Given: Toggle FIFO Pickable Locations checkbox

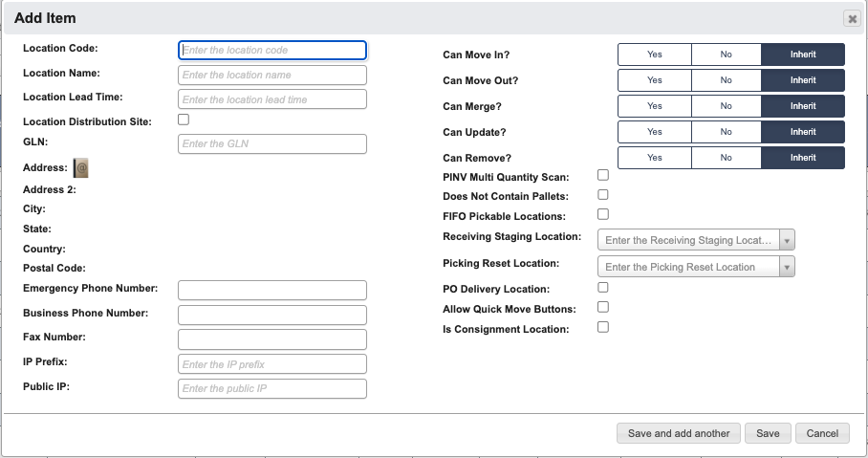Looking at the screenshot, I should (603, 214).
